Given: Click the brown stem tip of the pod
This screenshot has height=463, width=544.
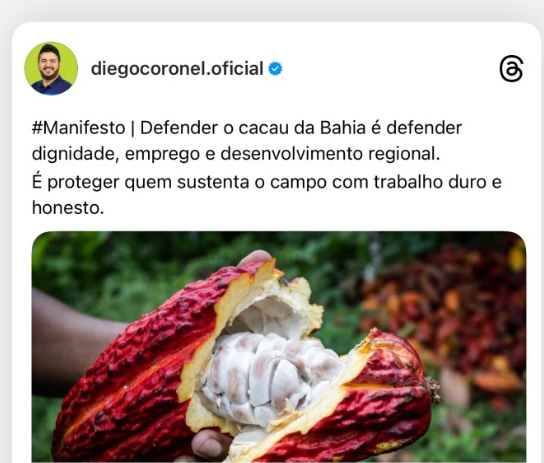Looking at the screenshot, I should point(433,389).
